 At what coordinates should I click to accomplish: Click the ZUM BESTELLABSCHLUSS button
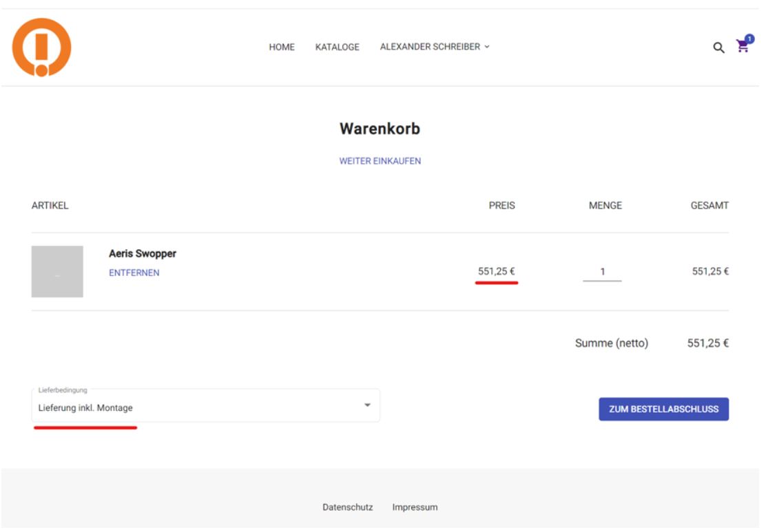point(663,409)
